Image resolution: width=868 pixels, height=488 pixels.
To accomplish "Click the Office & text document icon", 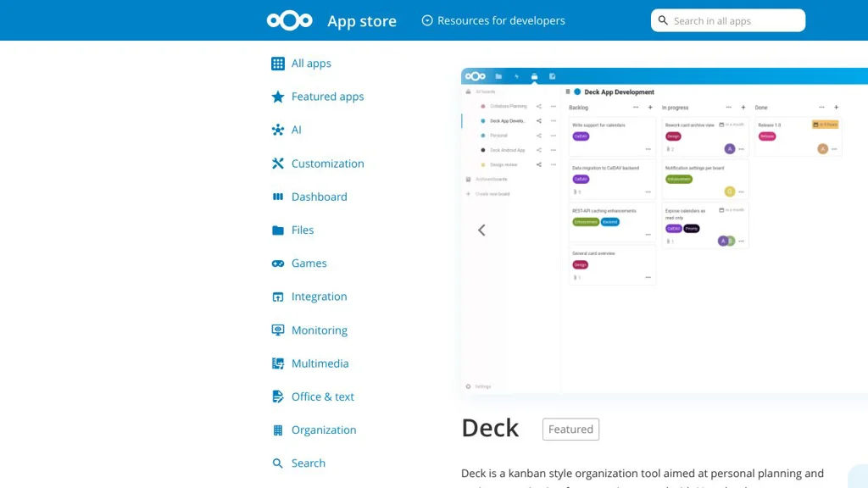I will [278, 396].
